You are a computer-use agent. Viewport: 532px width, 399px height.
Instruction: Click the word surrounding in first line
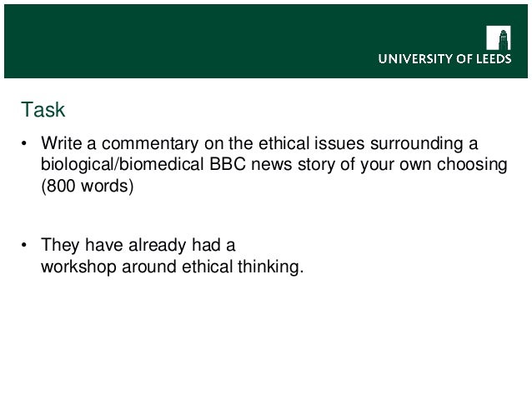click(x=417, y=144)
